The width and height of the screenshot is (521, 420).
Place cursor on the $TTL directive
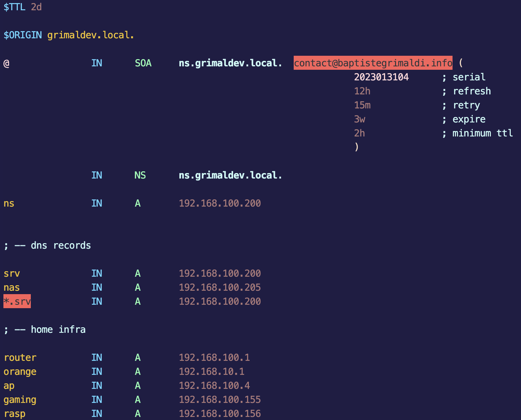pos(14,7)
